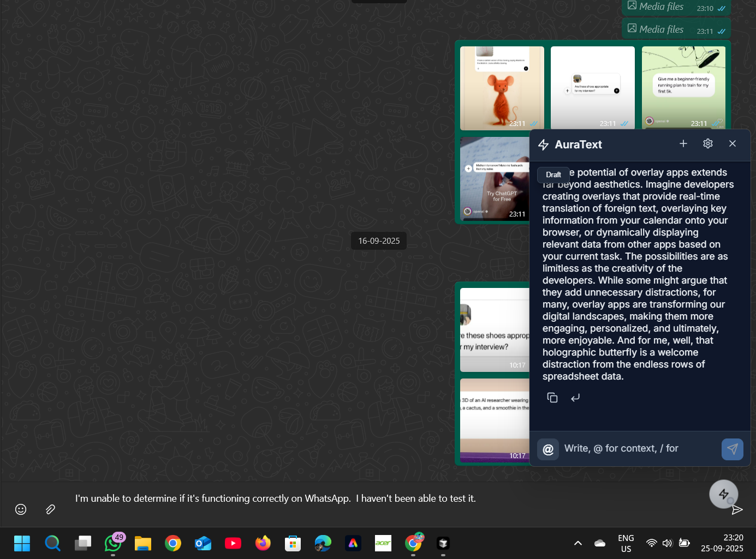Open the Media files message from 23:11
Screen dimensions: 756x559
(x=676, y=29)
